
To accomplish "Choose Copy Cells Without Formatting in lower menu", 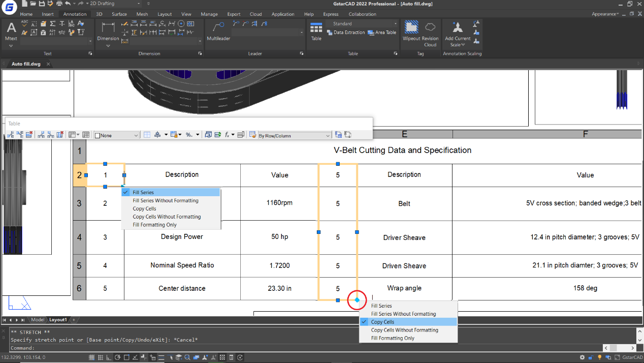I will click(x=408, y=330).
